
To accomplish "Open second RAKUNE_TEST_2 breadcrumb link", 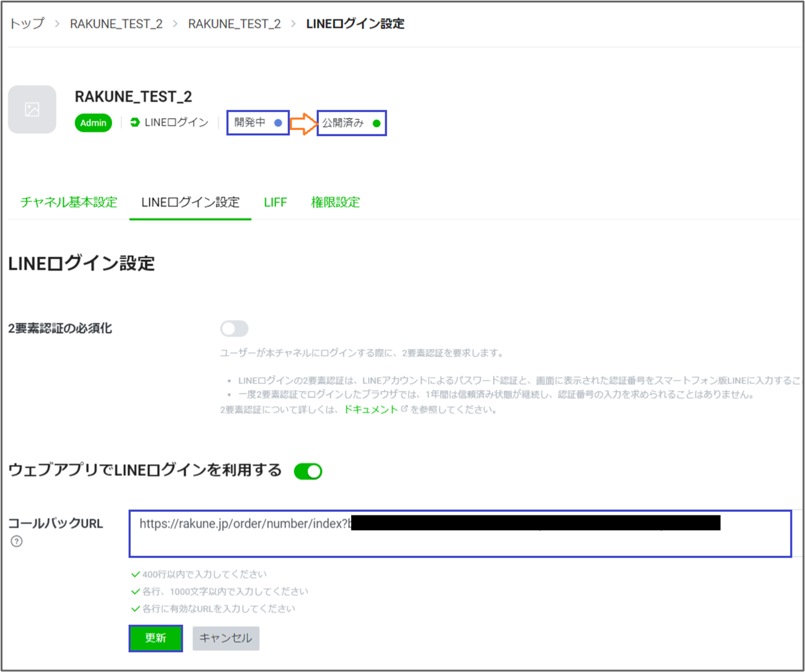I will (235, 24).
